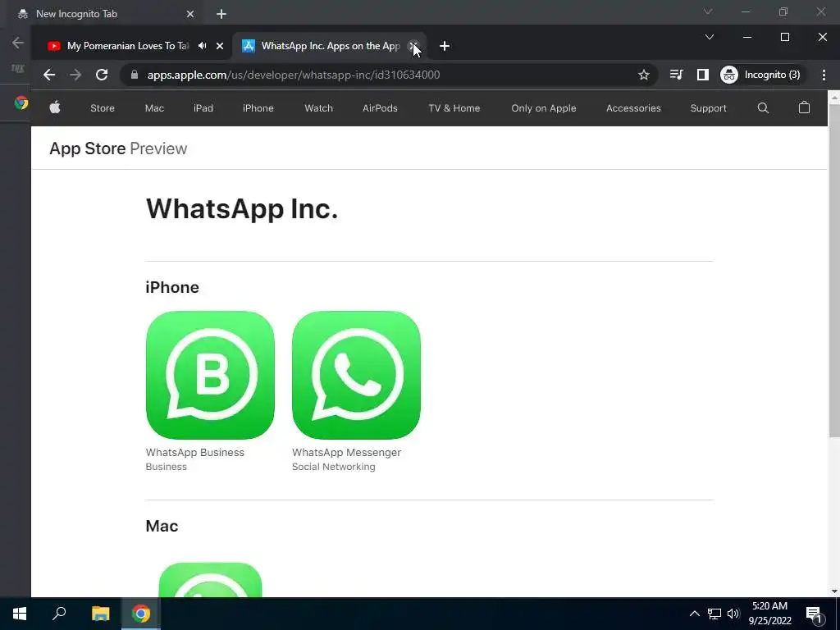The width and height of the screenshot is (840, 630).
Task: Click the scrollbar down arrow
Action: pos(834,591)
